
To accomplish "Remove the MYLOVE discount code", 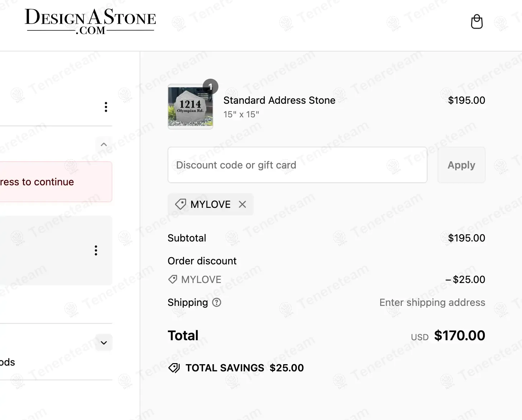I will (242, 204).
